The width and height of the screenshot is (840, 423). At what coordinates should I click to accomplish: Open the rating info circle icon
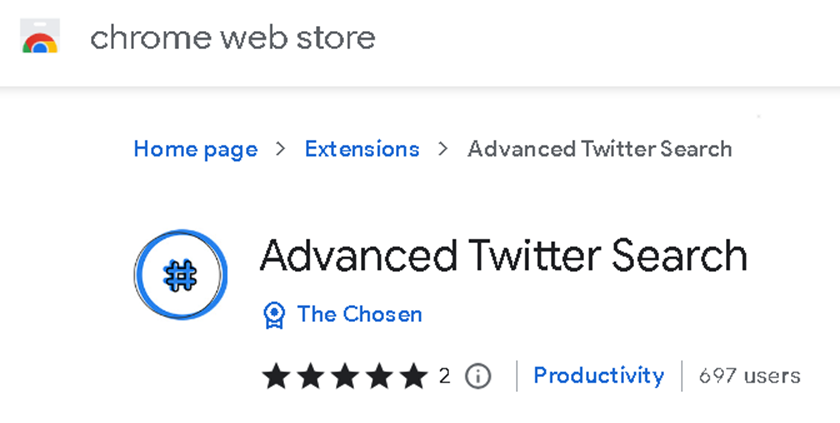[477, 376]
